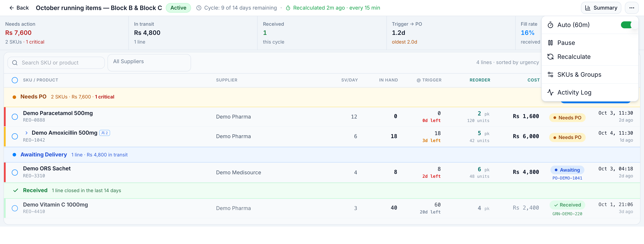Image resolution: width=644 pixels, height=244 pixels.
Task: Click the timer icon next to Auto (60m)
Action: pos(550,25)
